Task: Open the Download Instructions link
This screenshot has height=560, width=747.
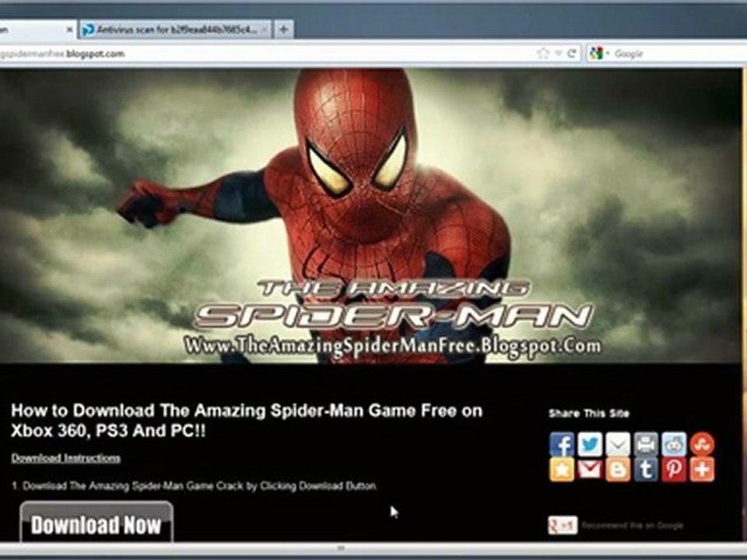Action: [x=65, y=458]
